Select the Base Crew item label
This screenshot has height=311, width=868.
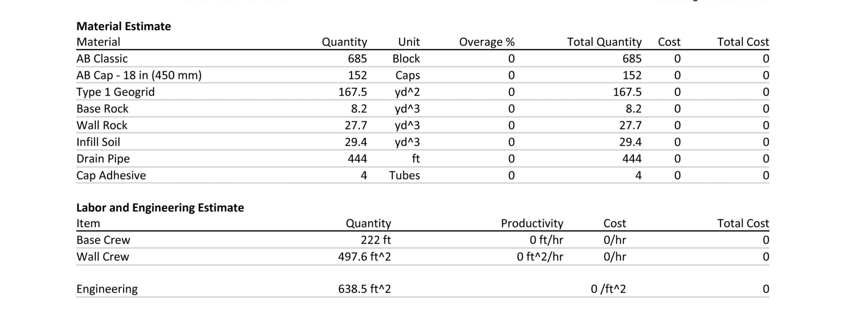point(103,240)
